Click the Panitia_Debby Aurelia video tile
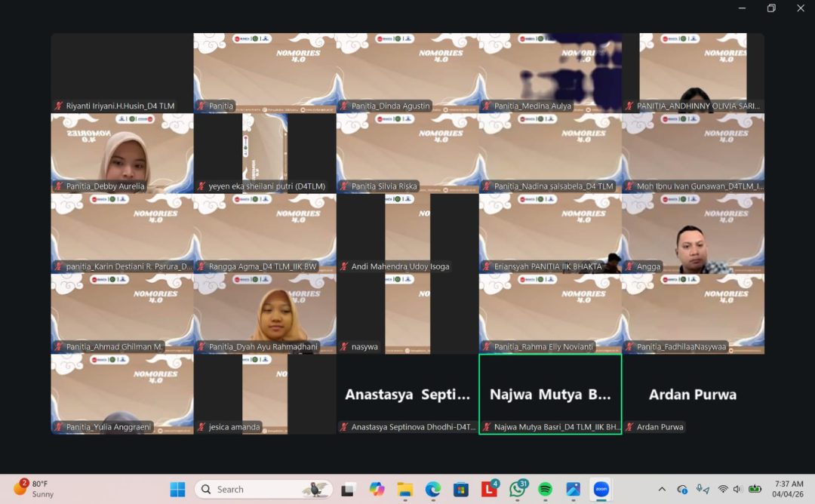This screenshot has width=815, height=504. coord(121,152)
